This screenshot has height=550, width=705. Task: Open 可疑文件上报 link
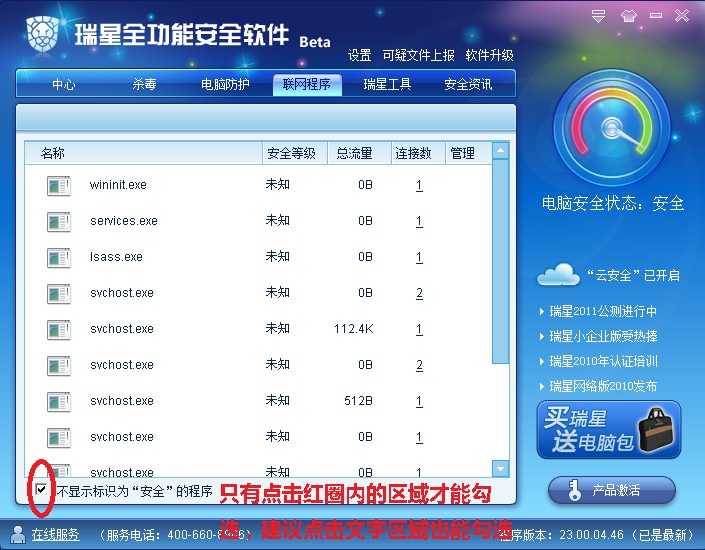419,55
